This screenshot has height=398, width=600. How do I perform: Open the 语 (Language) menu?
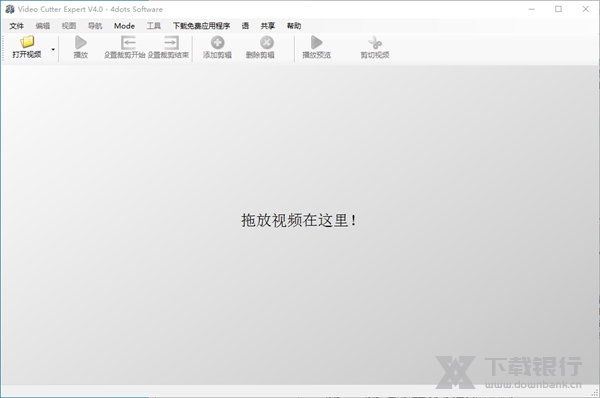(x=245, y=26)
